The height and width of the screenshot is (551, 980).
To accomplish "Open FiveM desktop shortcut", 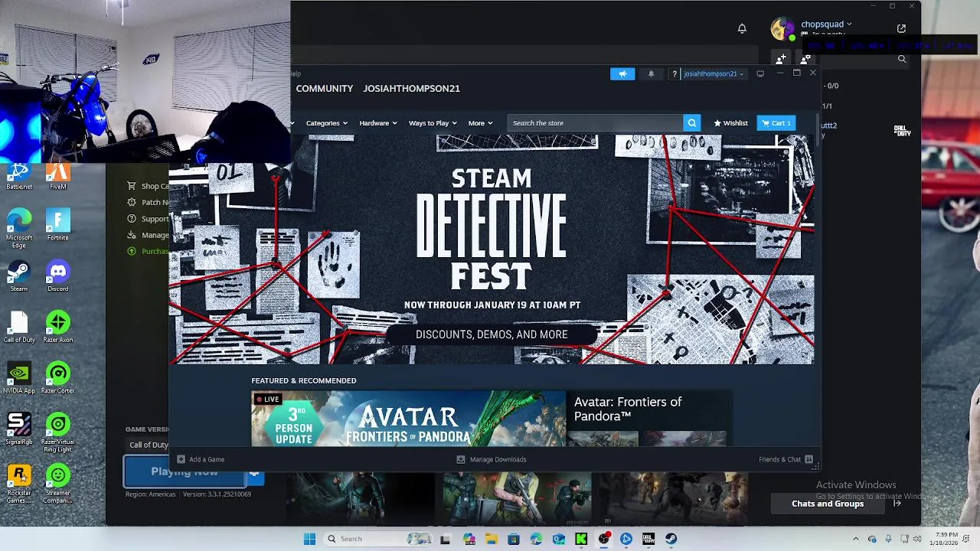I will (x=57, y=177).
